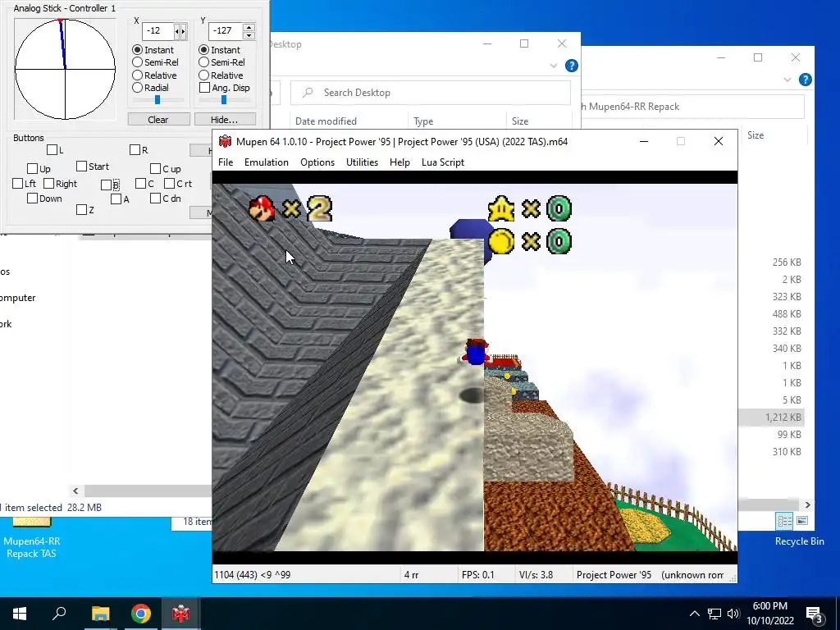
Task: Click inside the analog stick circle
Action: [x=65, y=69]
